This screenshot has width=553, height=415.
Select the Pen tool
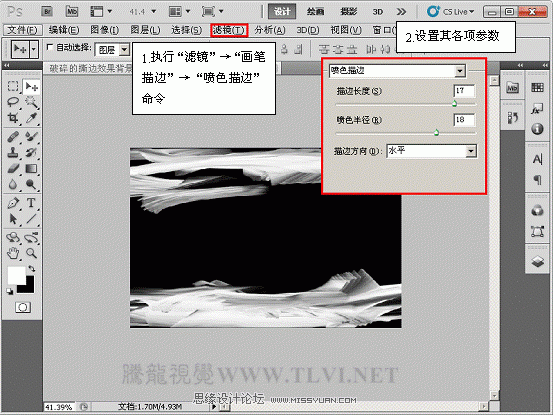[13, 203]
